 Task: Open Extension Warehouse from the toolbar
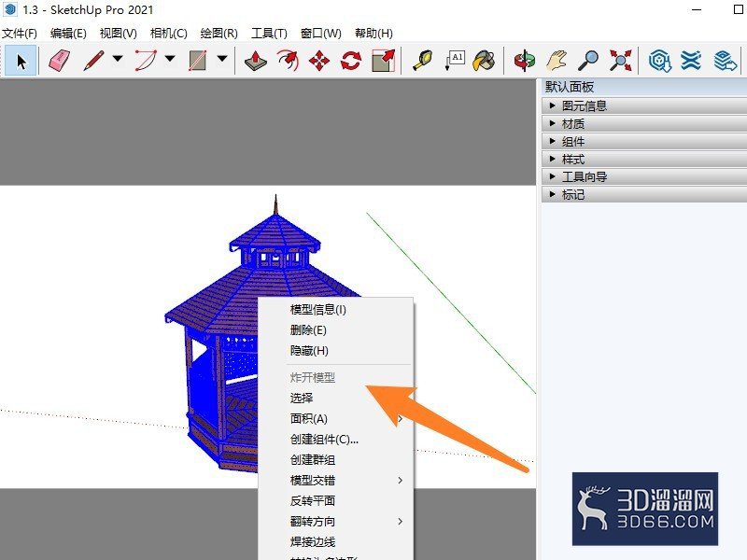(x=691, y=61)
